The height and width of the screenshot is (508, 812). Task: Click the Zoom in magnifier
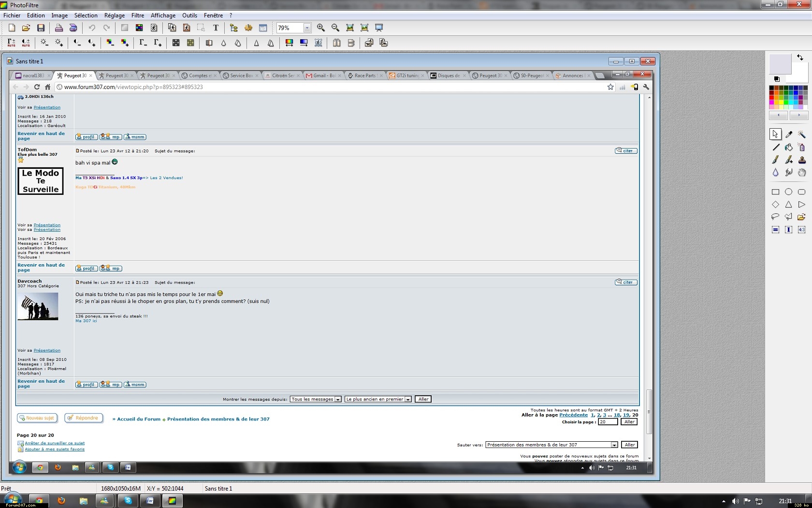pos(320,28)
